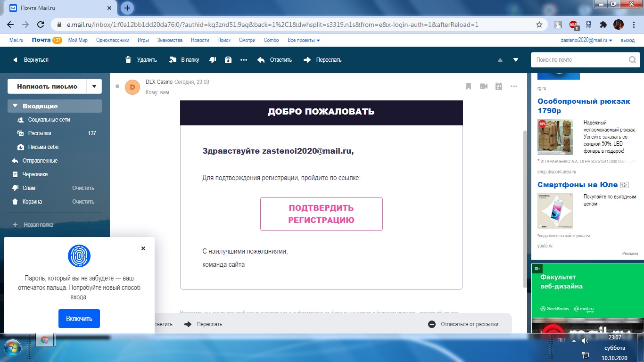This screenshot has width=644, height=362.
Task: Click the Chrome profile avatar
Action: pos(619,25)
